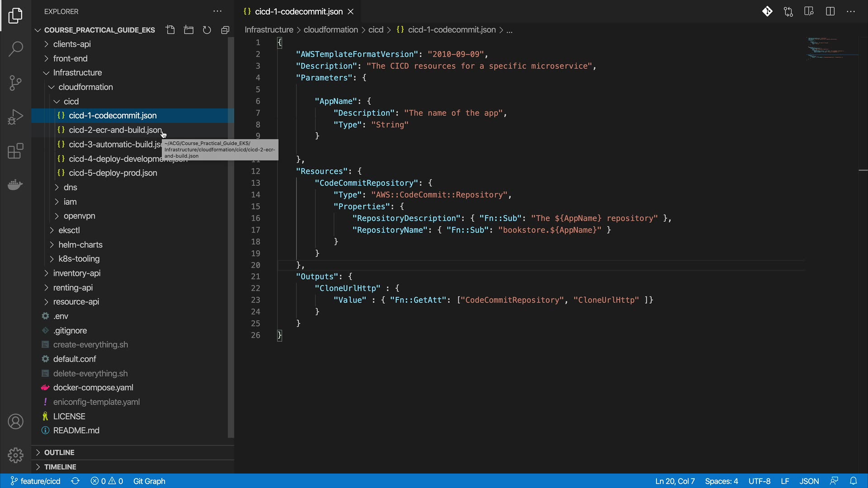Collapse all folders in Explorer icon
This screenshot has height=488, width=868.
point(225,30)
